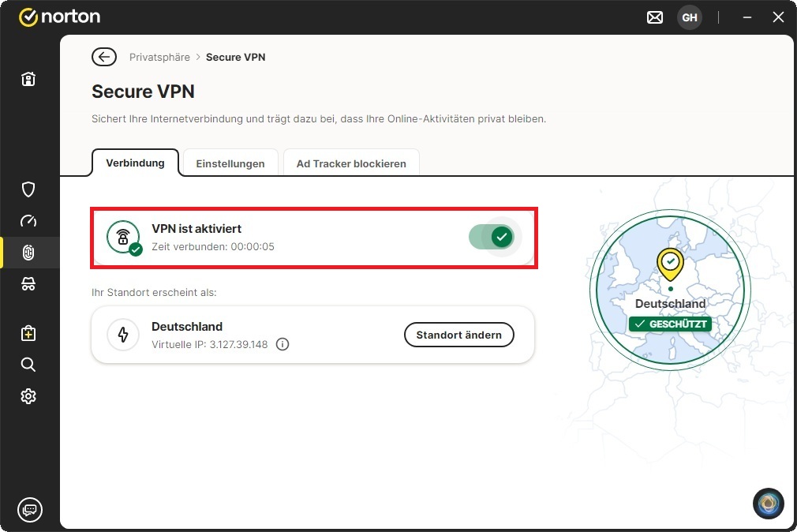This screenshot has height=532, width=797.
Task: Open the mail notifications envelope icon
Action: [655, 17]
